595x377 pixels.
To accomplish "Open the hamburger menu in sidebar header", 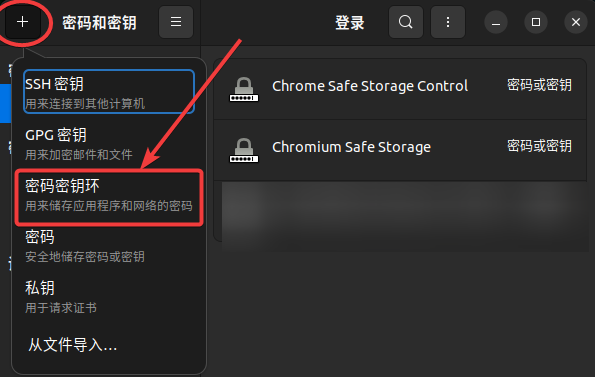I will tap(176, 22).
